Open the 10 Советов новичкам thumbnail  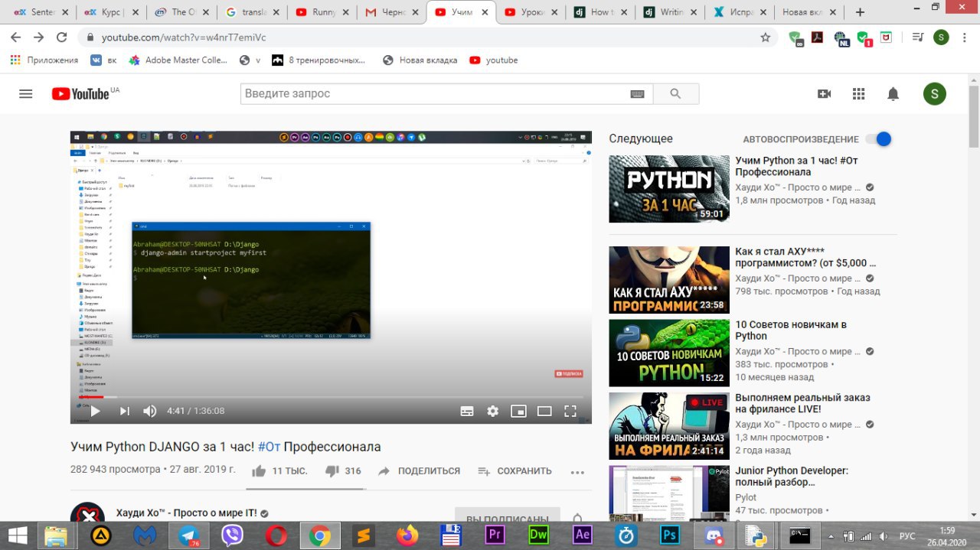pyautogui.click(x=669, y=353)
